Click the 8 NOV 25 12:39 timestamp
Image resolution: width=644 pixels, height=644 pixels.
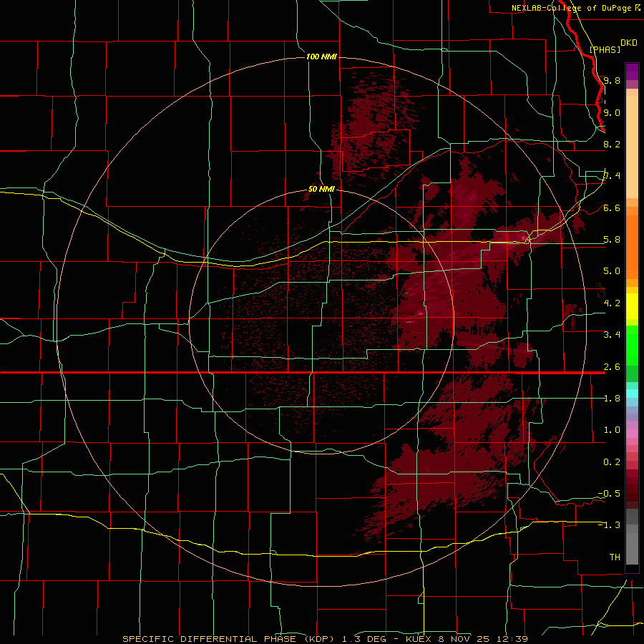point(484,639)
